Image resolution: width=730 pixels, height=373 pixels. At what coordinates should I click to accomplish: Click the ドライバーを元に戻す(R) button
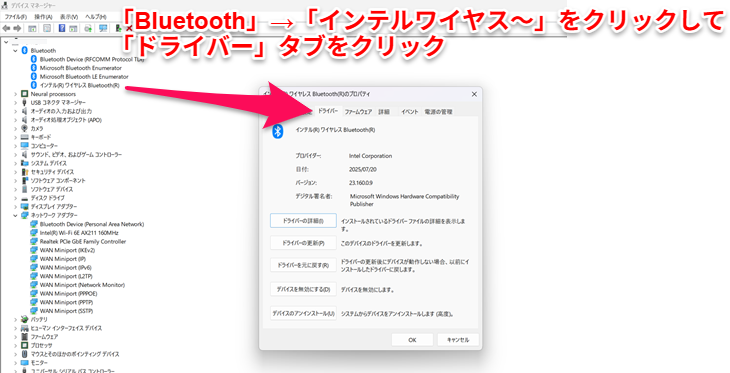pyautogui.click(x=303, y=265)
